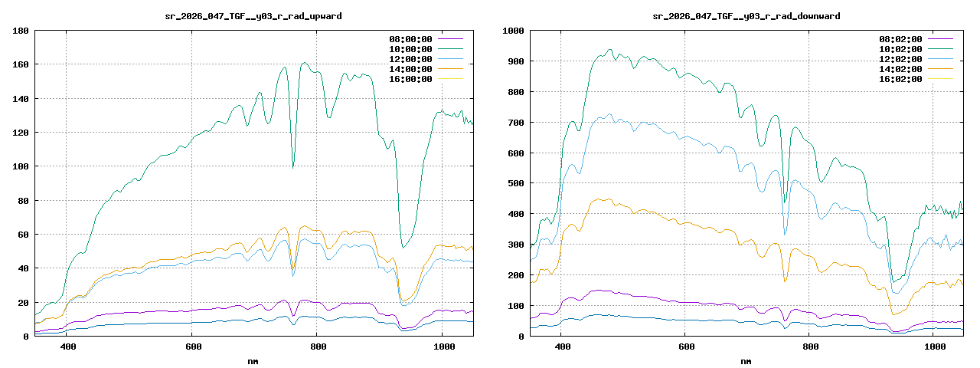The image size is (980, 368).
Task: Toggle the 12:00:00 series legend label
Action: pyautogui.click(x=410, y=59)
